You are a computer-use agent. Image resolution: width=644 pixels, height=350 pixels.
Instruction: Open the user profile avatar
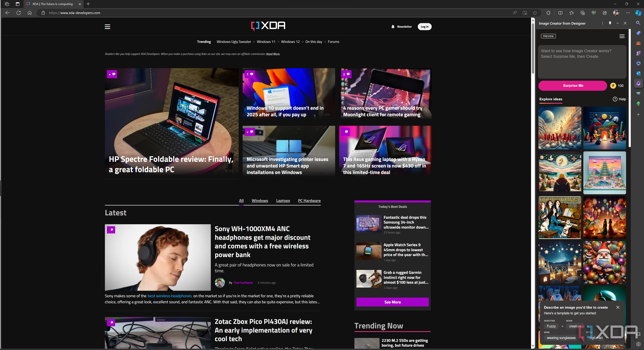click(x=616, y=13)
